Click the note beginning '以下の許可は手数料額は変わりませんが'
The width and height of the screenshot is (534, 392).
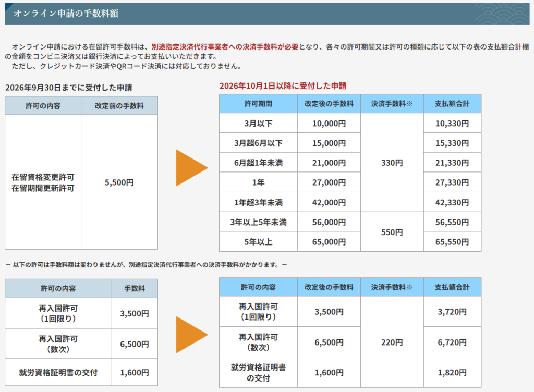[147, 265]
